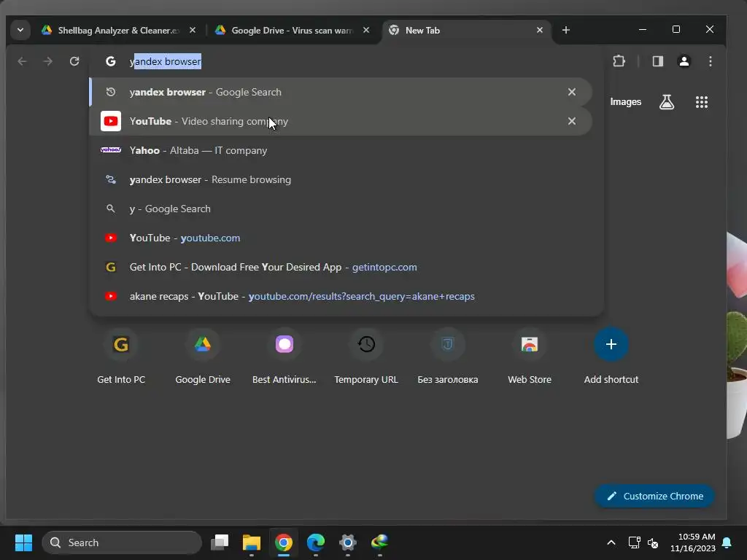This screenshot has height=560, width=747.
Task: Click the taskbar Search box
Action: coord(122,542)
